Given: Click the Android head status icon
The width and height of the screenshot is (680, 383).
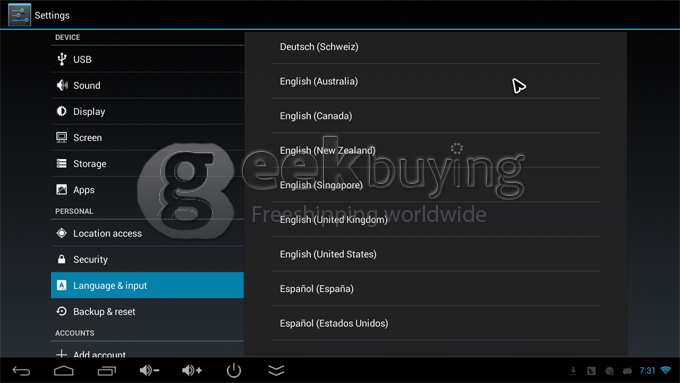Looking at the screenshot, I should tap(627, 371).
